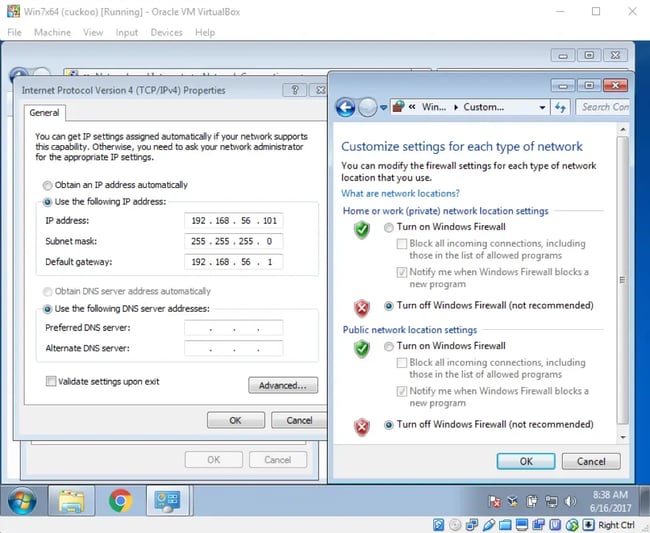Launch Google Chrome from the taskbar
Image resolution: width=650 pixels, height=533 pixels.
120,500
